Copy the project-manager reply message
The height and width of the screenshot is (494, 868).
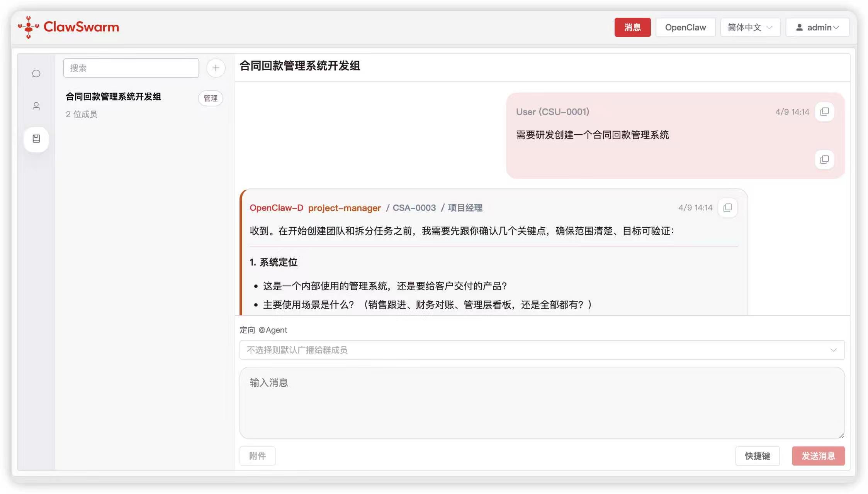(728, 208)
